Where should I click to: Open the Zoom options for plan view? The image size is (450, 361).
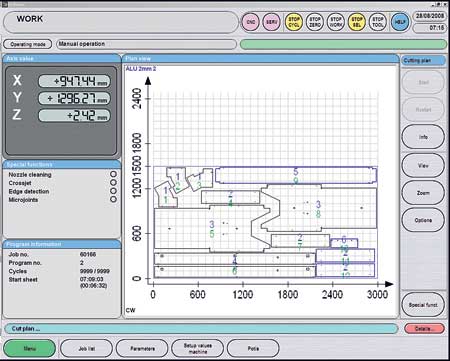click(423, 193)
